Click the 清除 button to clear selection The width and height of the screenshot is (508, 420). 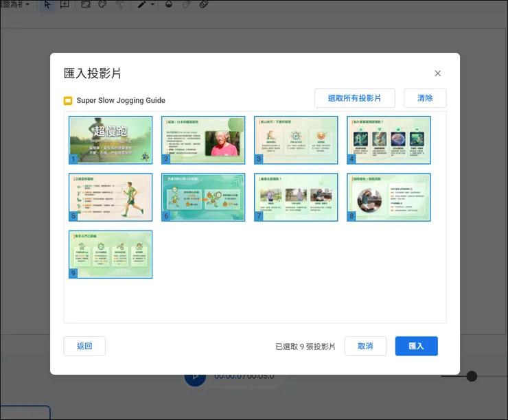(x=425, y=98)
